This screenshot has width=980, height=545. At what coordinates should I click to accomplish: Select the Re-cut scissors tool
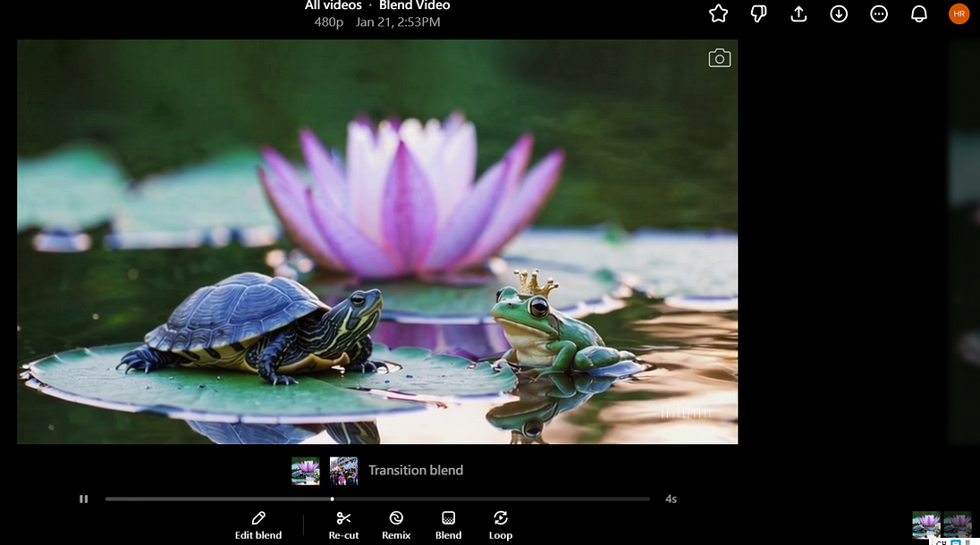click(x=343, y=525)
